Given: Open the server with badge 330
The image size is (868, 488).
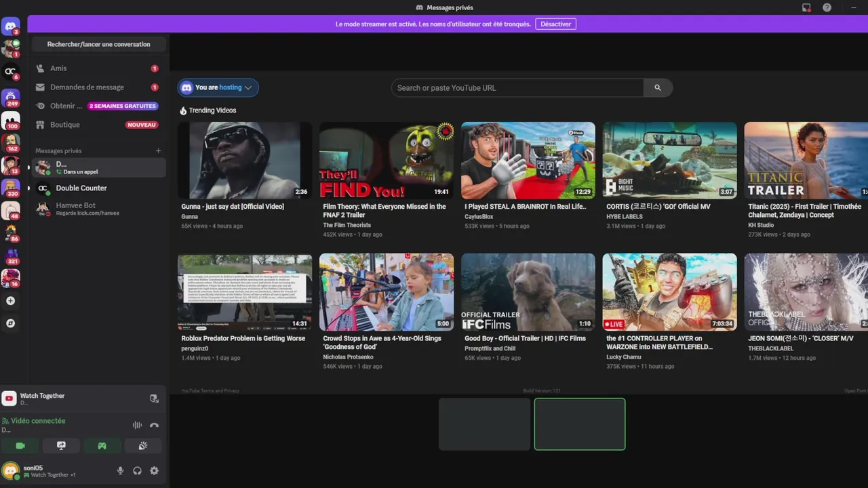Looking at the screenshot, I should [x=10, y=187].
